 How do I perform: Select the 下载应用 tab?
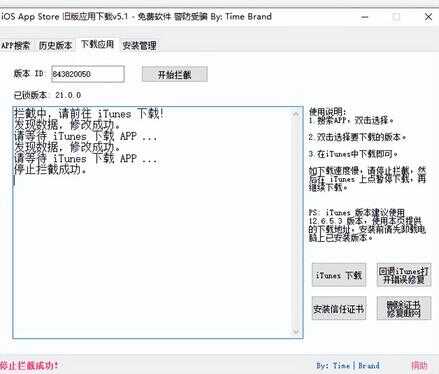pyautogui.click(x=97, y=44)
